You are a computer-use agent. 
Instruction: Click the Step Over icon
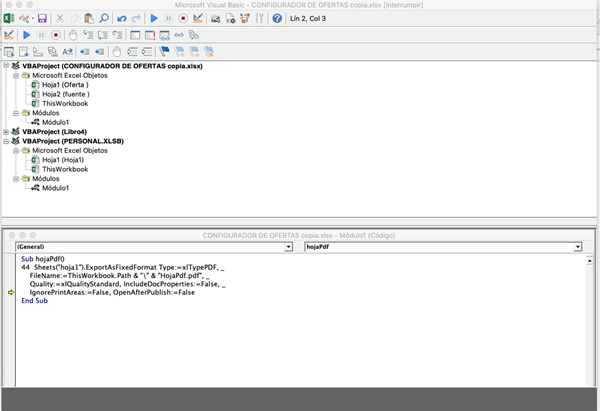(103, 35)
